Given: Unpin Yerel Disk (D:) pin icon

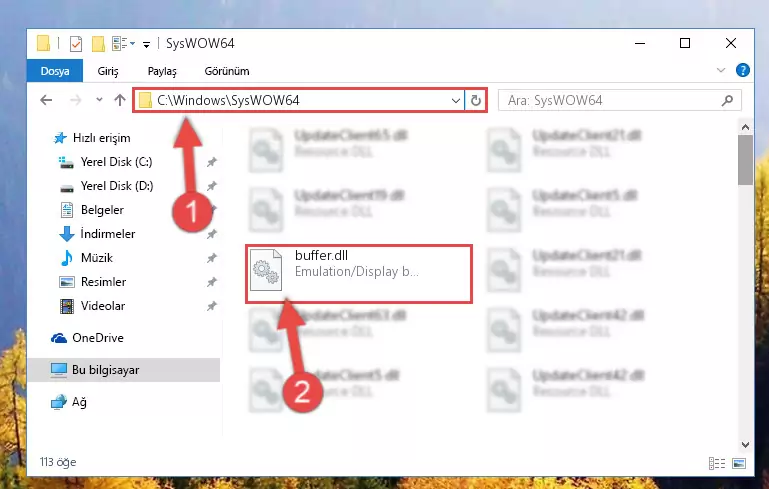Looking at the screenshot, I should click(211, 186).
